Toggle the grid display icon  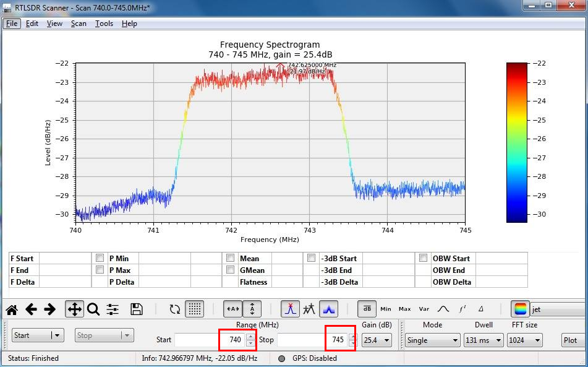pyautogui.click(x=194, y=309)
